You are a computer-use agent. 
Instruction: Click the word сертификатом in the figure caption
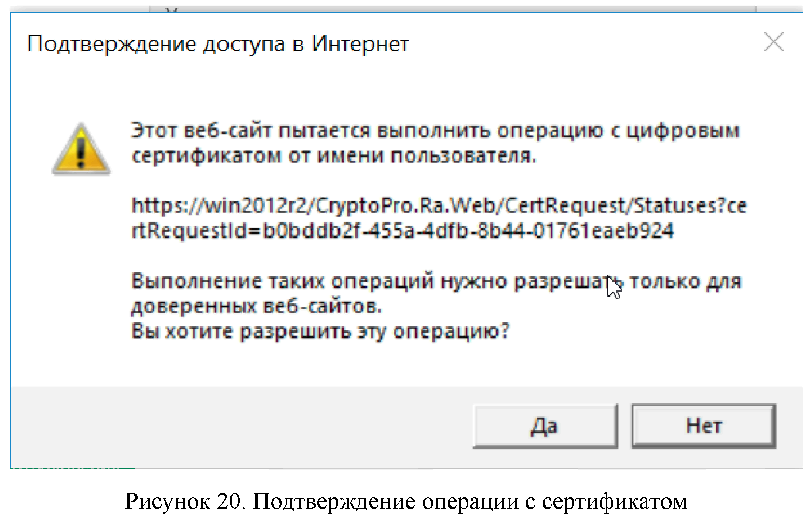[614, 501]
